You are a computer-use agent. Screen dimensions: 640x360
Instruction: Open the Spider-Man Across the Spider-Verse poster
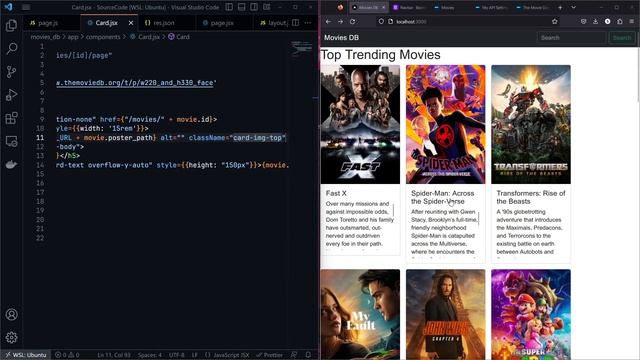coord(445,124)
